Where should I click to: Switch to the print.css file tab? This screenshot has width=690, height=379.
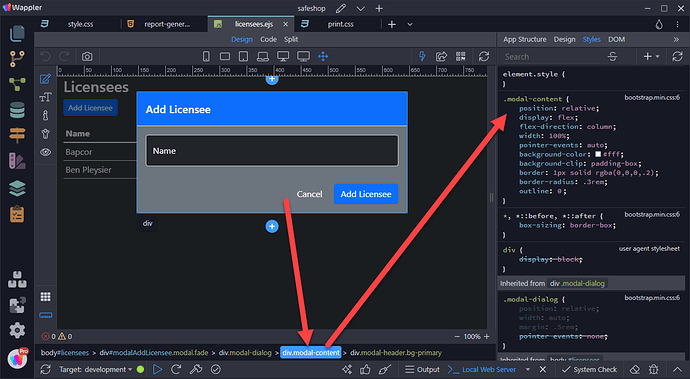pyautogui.click(x=340, y=24)
